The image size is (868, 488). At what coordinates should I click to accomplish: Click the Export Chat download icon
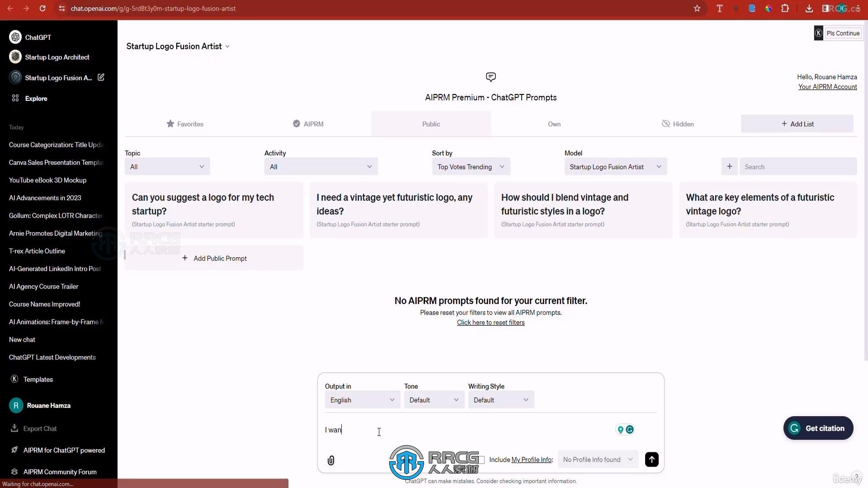[14, 428]
